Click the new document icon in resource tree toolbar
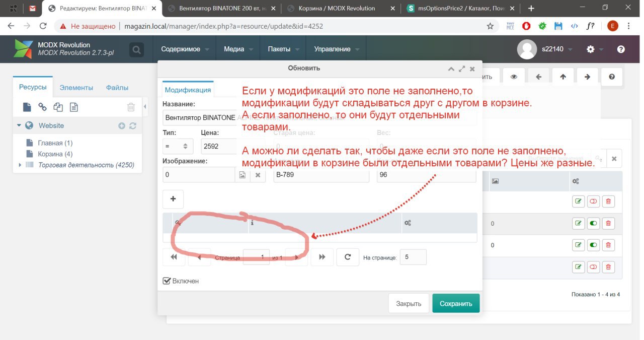644x340 pixels. coord(27,107)
